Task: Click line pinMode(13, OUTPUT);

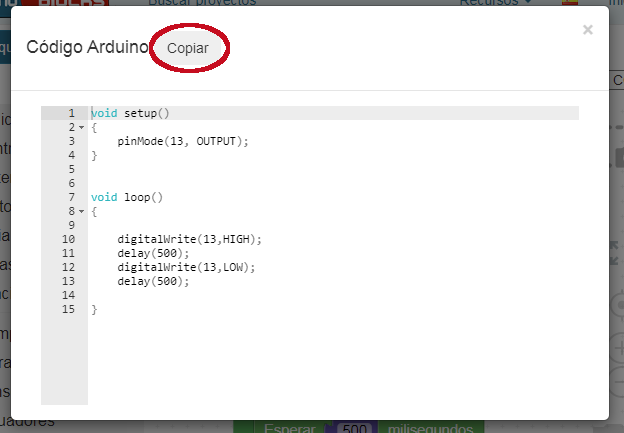Action: [183, 141]
